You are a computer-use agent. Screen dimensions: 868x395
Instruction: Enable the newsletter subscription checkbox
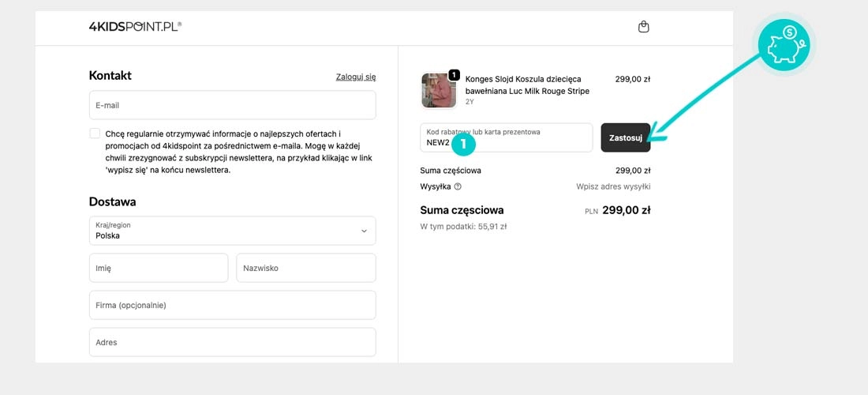(x=95, y=134)
